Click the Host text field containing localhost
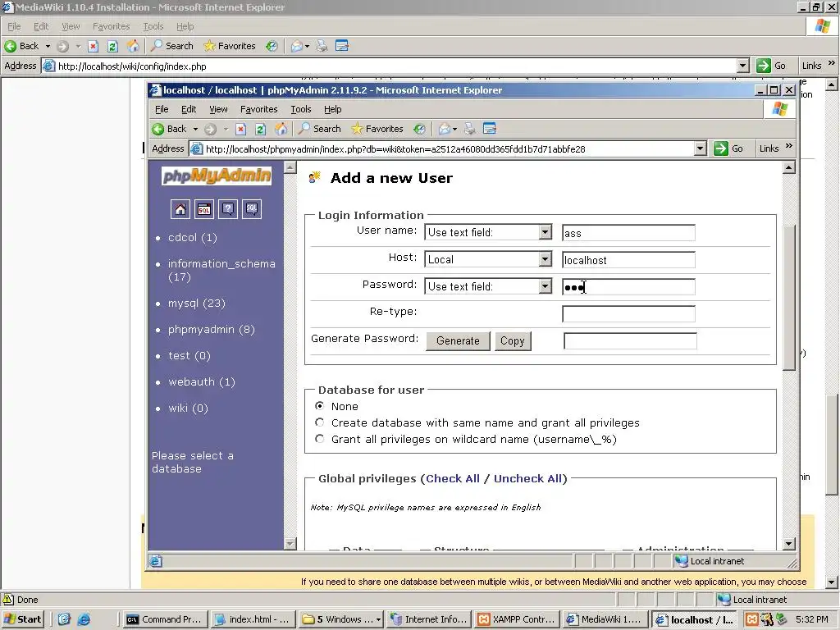Screen dimensions: 840x630 (x=628, y=260)
